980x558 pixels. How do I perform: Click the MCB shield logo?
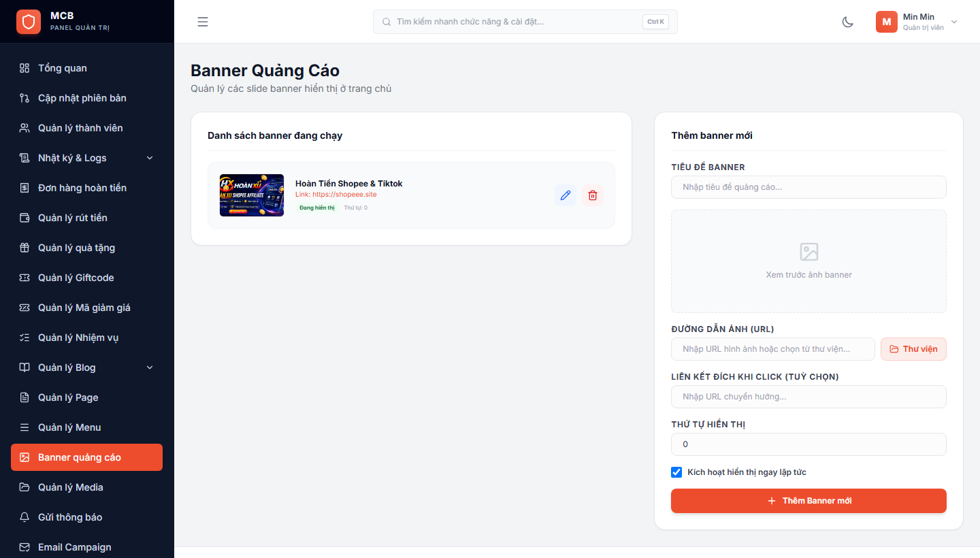click(x=29, y=22)
